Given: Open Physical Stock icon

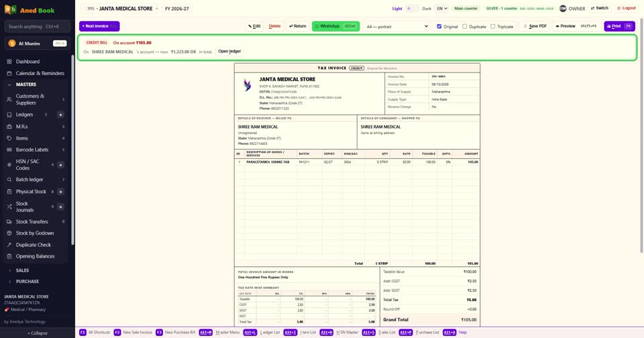Looking at the screenshot, I should [9, 191].
